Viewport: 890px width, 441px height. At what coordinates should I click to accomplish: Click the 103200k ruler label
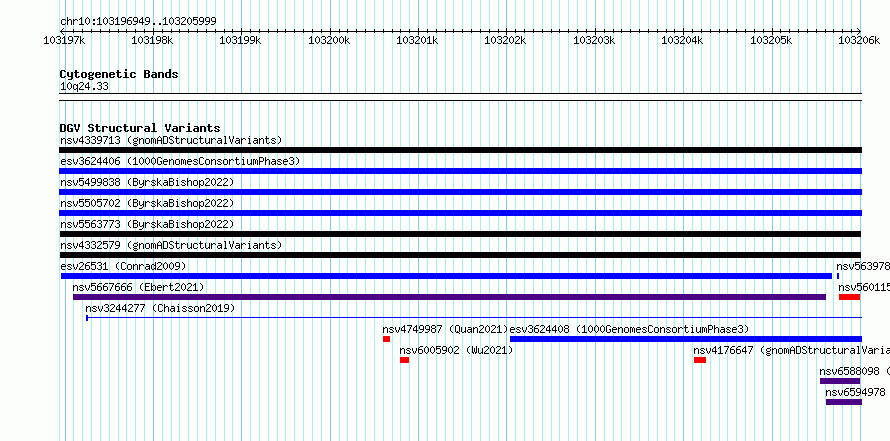tap(329, 40)
